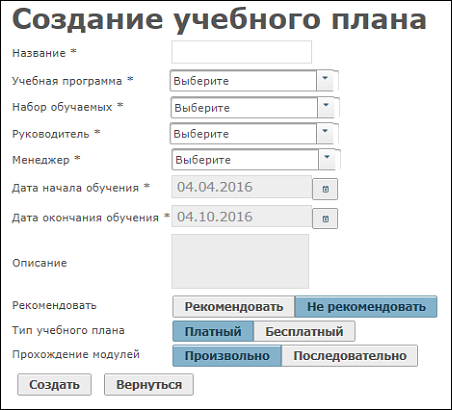Select the Не рекомендовать toggle option

click(x=366, y=306)
